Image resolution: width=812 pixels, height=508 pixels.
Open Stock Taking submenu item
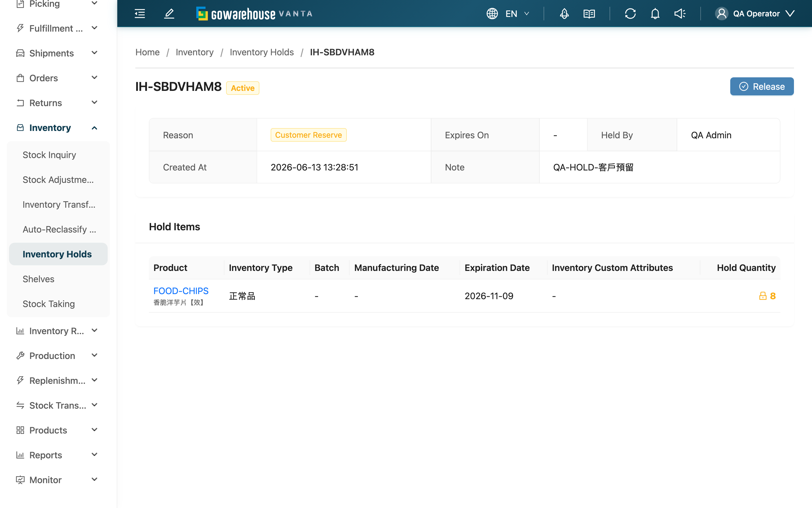tap(58, 304)
